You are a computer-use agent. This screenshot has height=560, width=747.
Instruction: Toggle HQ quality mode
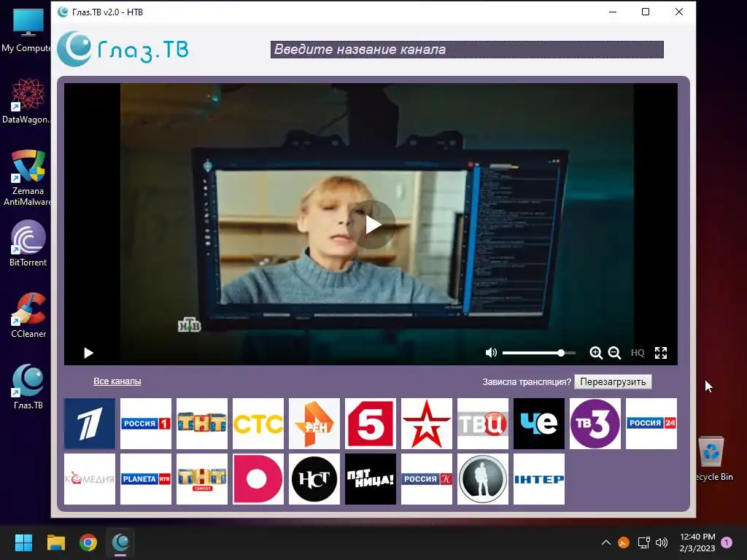click(x=638, y=353)
